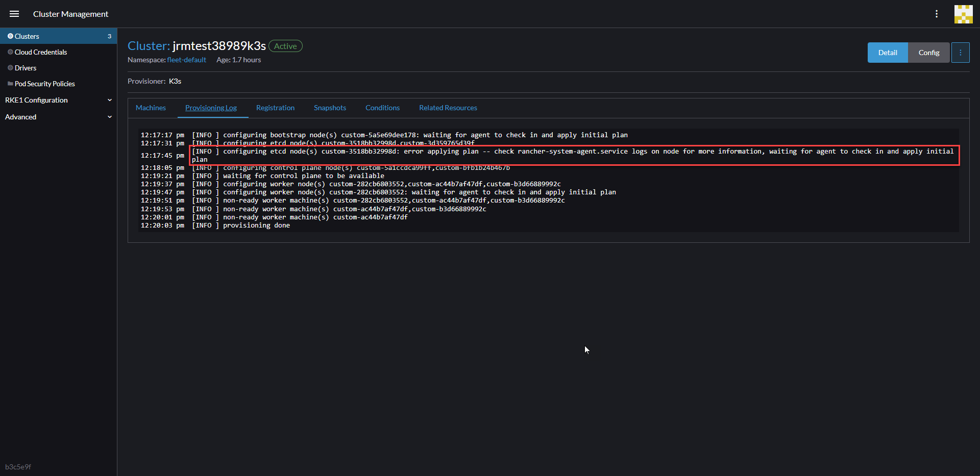Click the Pod Security Policies sidebar icon
980x476 pixels.
[10, 83]
